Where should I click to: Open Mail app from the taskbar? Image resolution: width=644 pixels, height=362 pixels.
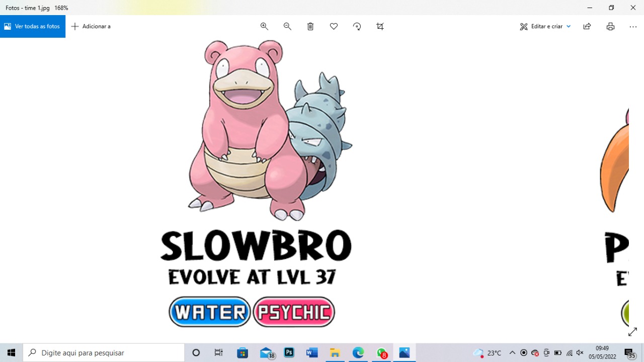point(267,352)
